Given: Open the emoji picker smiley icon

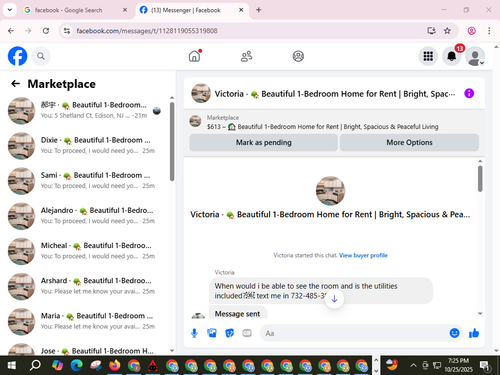Looking at the screenshot, I should 454,333.
